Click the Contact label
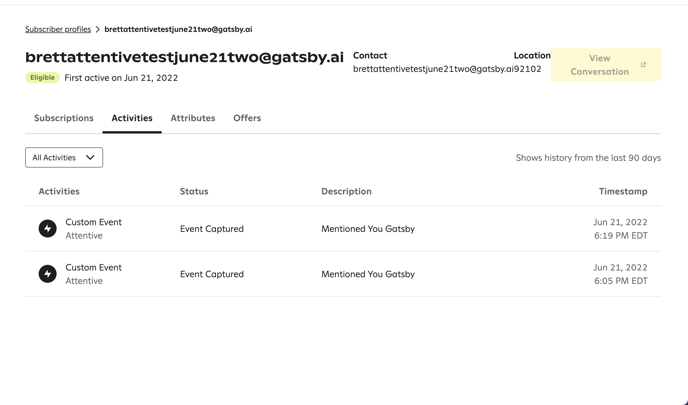The height and width of the screenshot is (405, 688). click(370, 55)
